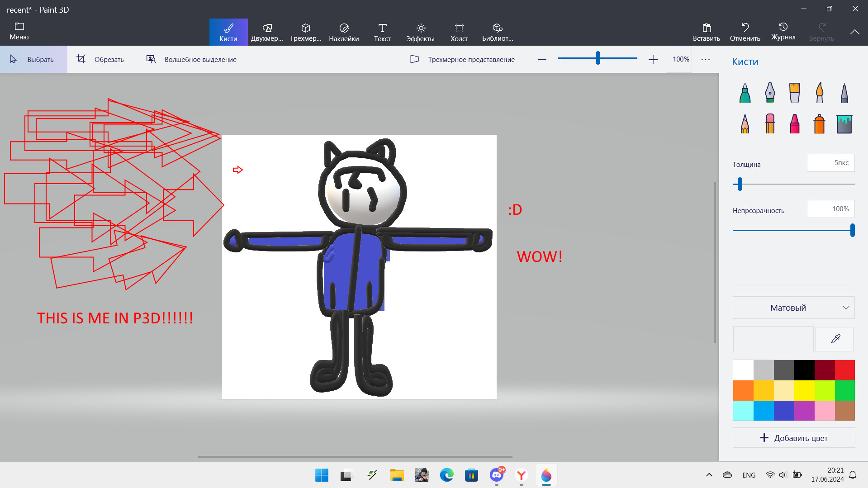
Task: Pick the Fill bucket tool
Action: 844,124
